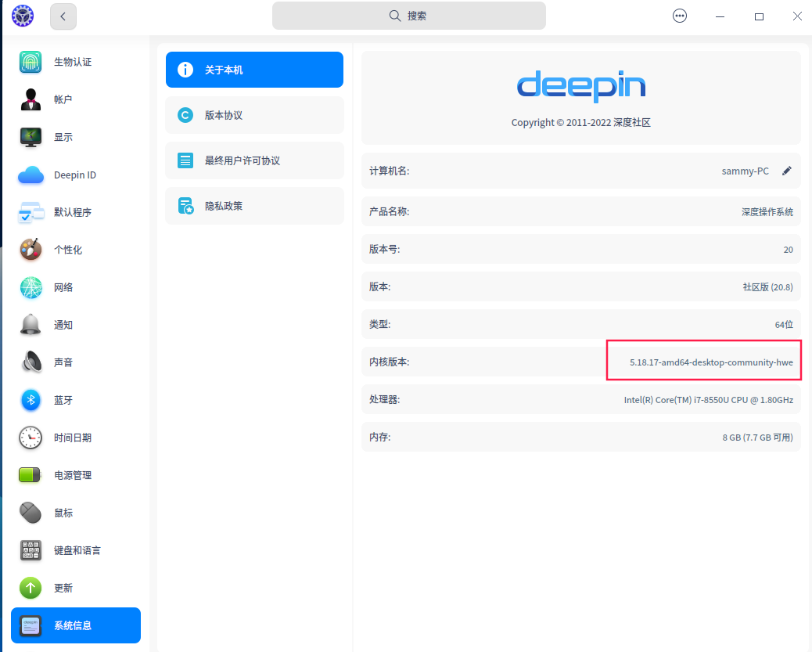Click the 计算机名 label
This screenshot has width=812, height=652.
[390, 171]
